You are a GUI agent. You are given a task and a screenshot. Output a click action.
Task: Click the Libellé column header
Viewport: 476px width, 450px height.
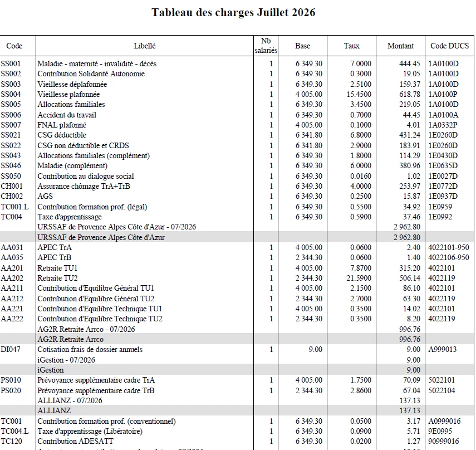click(x=145, y=46)
